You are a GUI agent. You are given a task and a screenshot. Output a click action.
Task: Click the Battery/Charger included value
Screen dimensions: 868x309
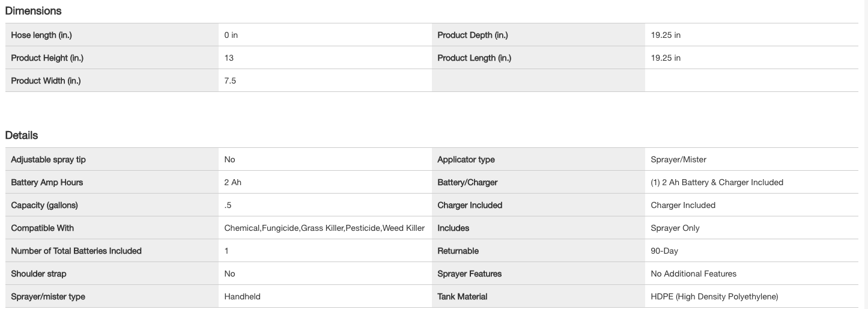coord(717,182)
